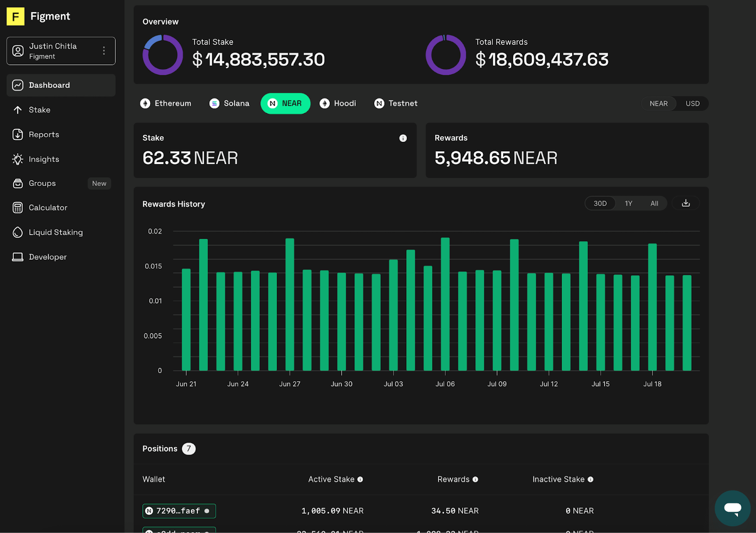Click the Reports download-document icon
Screen dimensions: 756x533
click(17, 134)
